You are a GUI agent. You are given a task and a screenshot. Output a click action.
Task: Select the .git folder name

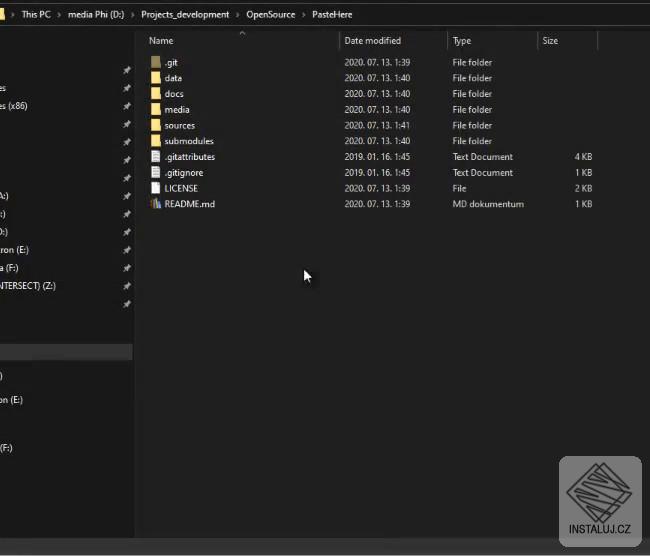(x=171, y=63)
